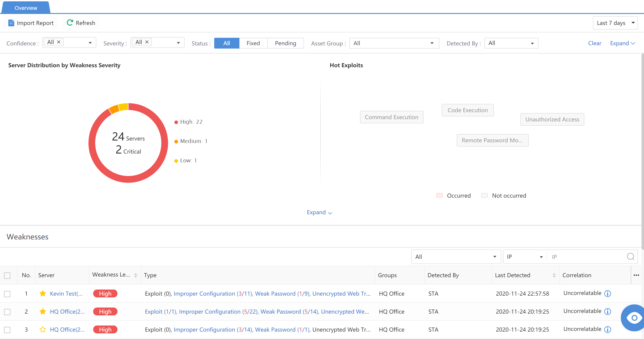The height and width of the screenshot is (339, 644).
Task: Click the floating blue eye button
Action: tap(634, 317)
